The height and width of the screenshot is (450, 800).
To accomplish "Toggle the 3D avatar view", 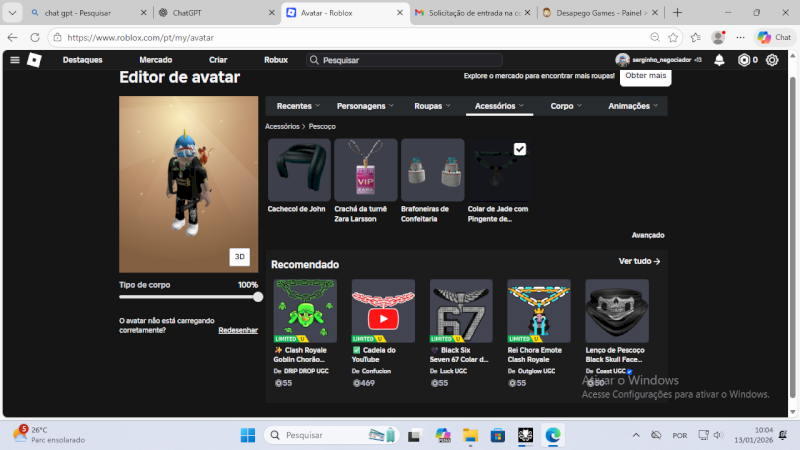I will [x=240, y=257].
